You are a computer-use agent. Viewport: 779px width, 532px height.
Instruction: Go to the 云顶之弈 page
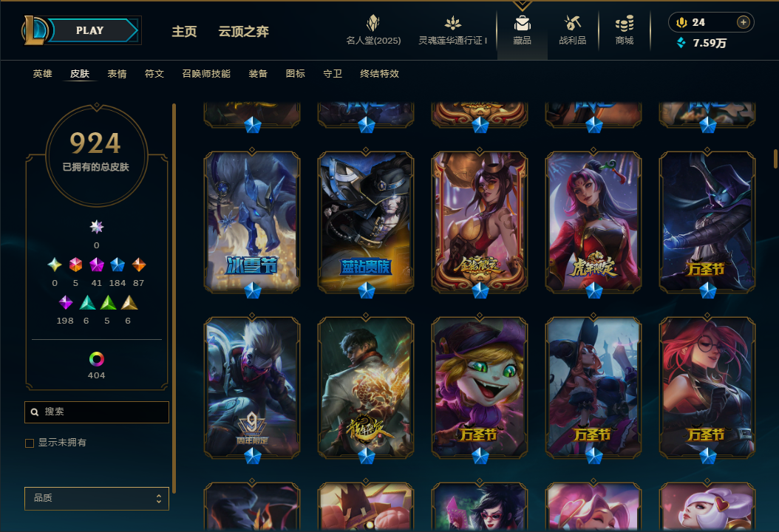click(243, 32)
